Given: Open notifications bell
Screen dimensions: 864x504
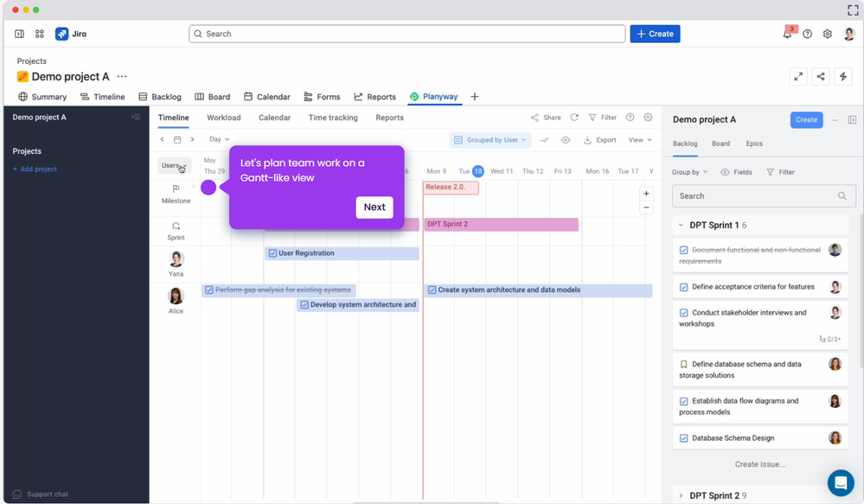Looking at the screenshot, I should click(x=787, y=34).
